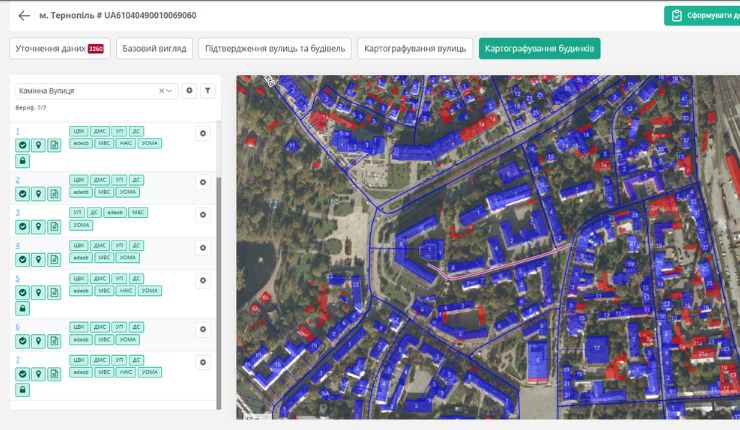
Task: Open gear settings for building 7
Action: [x=203, y=362]
